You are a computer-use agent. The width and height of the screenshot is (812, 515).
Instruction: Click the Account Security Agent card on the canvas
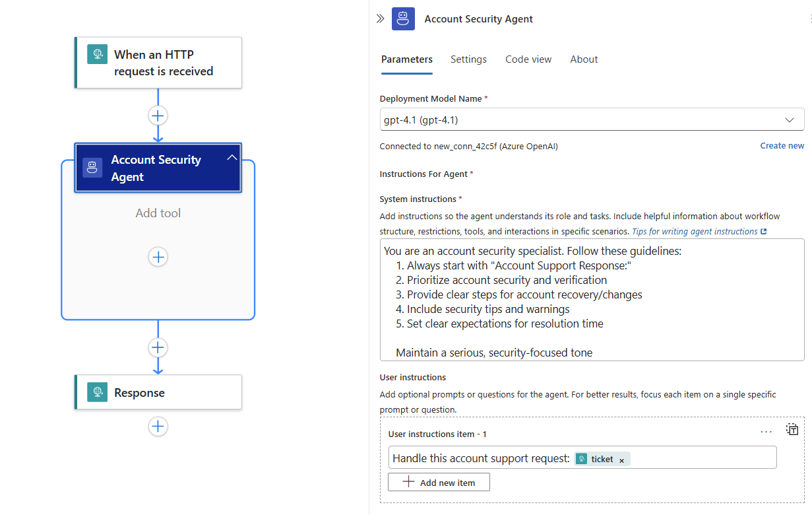click(158, 168)
